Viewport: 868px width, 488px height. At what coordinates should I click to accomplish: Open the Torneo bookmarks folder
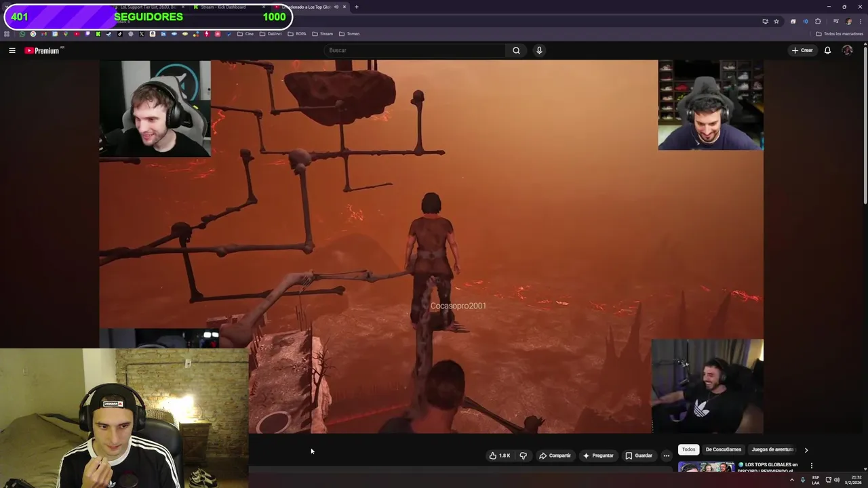coord(349,34)
